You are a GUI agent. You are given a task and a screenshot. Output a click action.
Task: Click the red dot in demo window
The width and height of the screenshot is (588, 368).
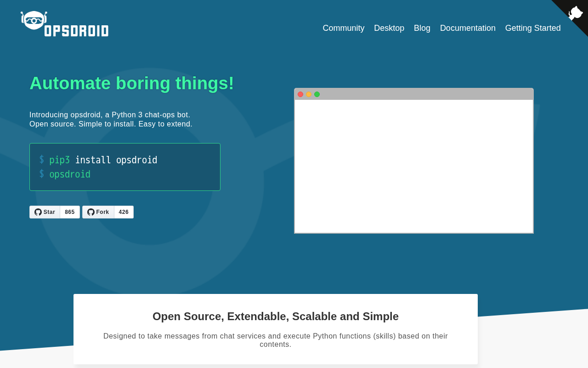pyautogui.click(x=300, y=94)
